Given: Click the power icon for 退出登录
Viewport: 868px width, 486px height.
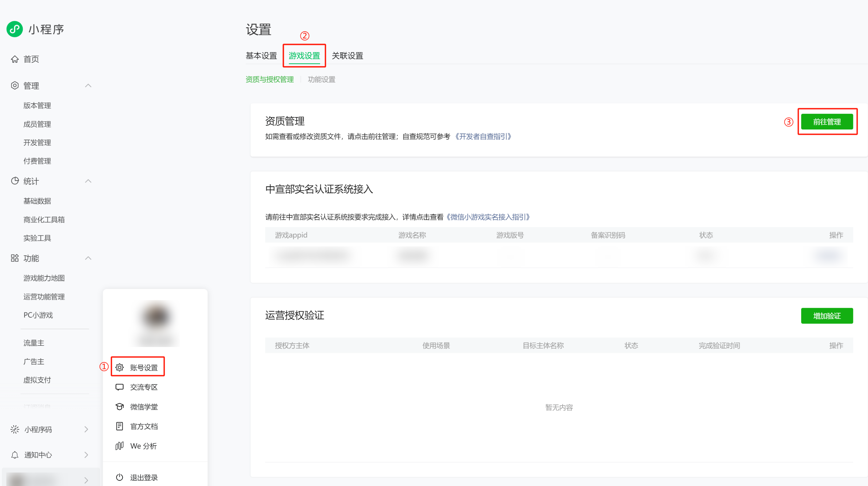Looking at the screenshot, I should [120, 477].
